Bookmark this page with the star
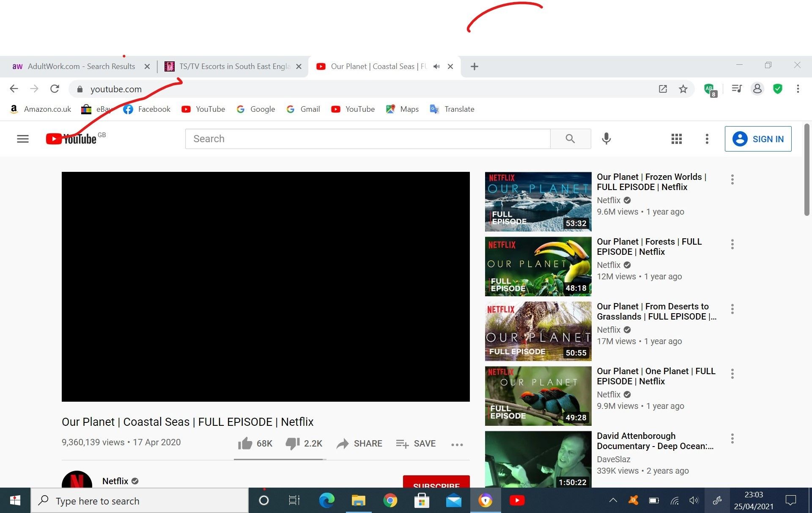This screenshot has width=812, height=513. point(683,89)
